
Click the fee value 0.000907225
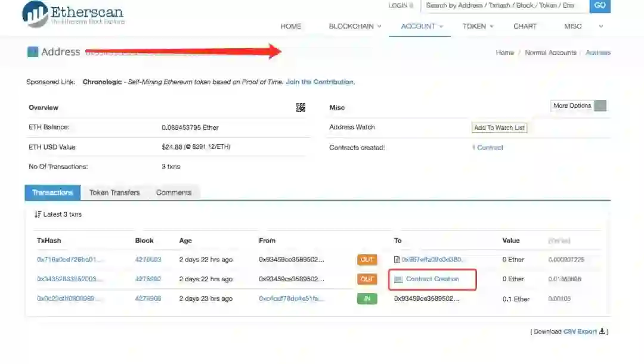click(x=566, y=259)
